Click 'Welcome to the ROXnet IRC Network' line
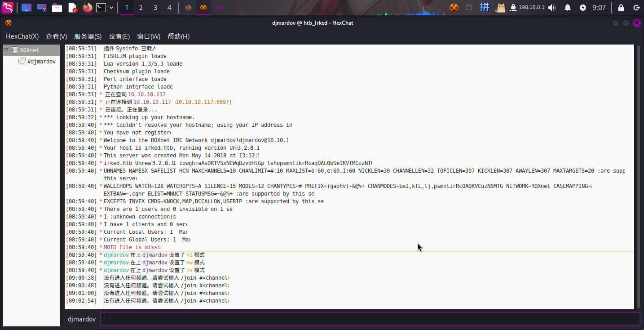644x330 pixels. (196, 140)
